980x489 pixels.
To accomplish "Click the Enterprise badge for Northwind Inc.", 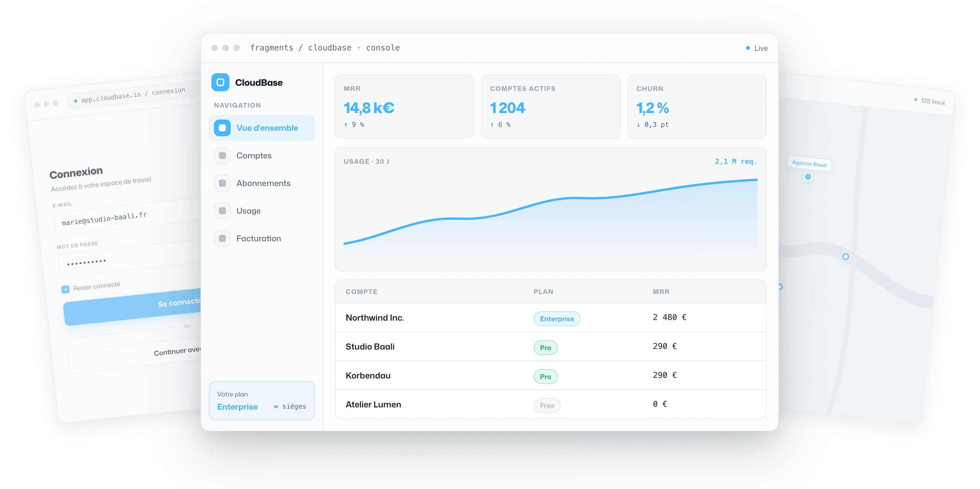I will 557,319.
